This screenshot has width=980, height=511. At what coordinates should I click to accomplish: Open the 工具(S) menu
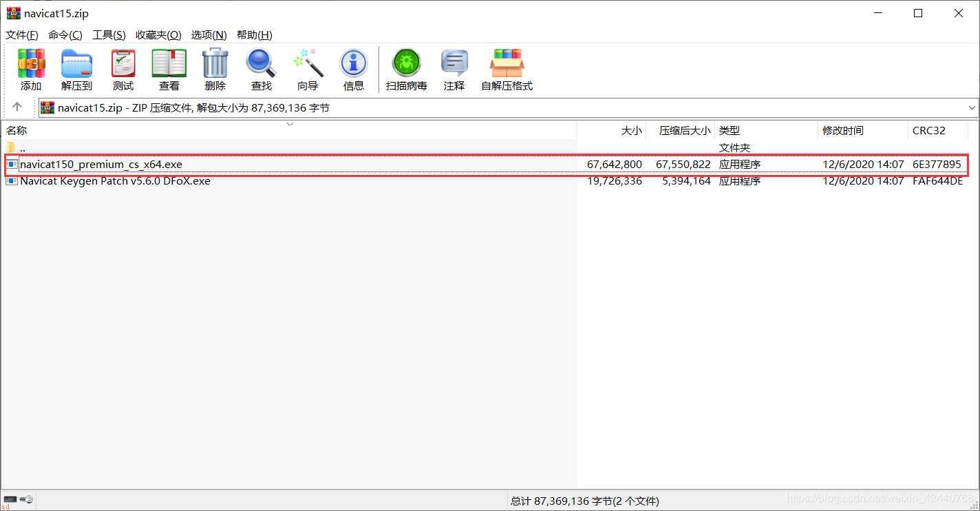pyautogui.click(x=109, y=35)
